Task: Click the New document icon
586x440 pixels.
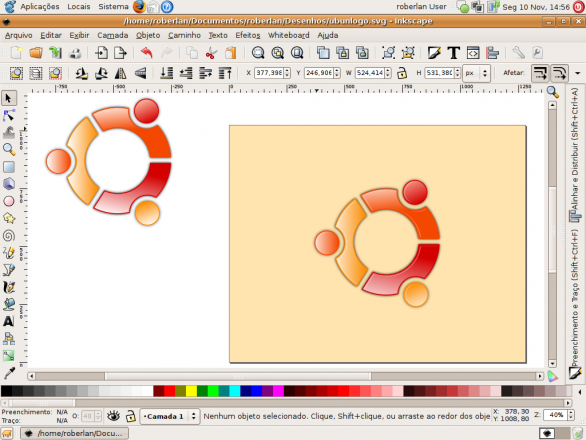Action: coord(16,53)
